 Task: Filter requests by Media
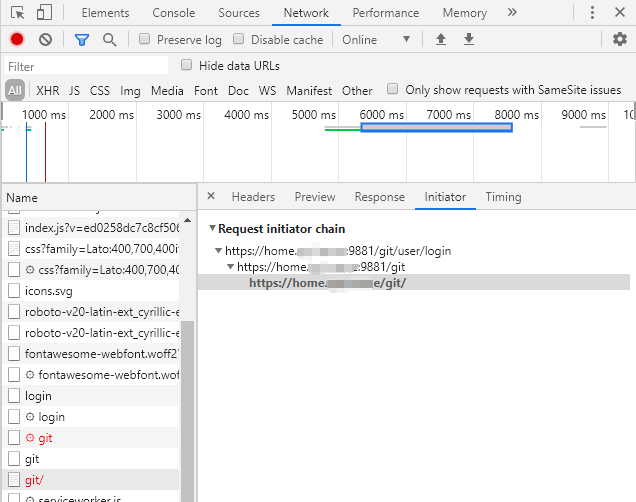click(x=167, y=90)
